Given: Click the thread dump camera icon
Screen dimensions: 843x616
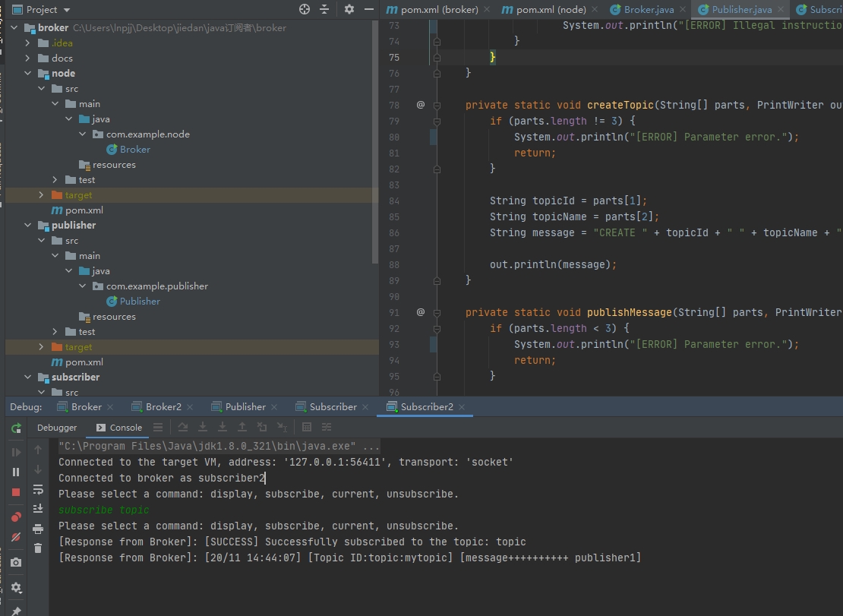Looking at the screenshot, I should click(x=16, y=562).
